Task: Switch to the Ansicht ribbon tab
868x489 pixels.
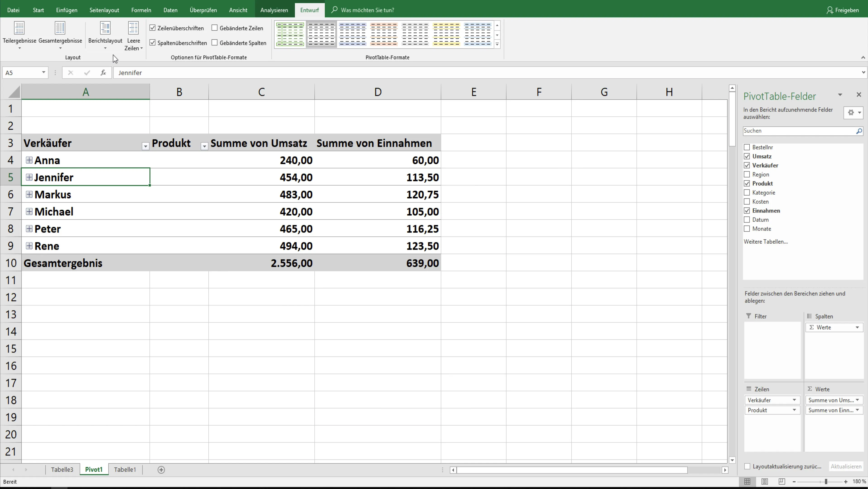Action: 238,10
